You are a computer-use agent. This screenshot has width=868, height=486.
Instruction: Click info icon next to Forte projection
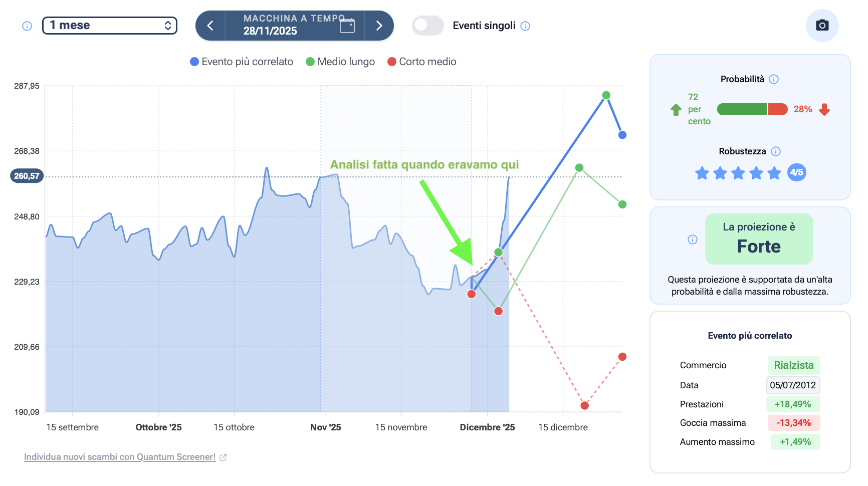[693, 239]
